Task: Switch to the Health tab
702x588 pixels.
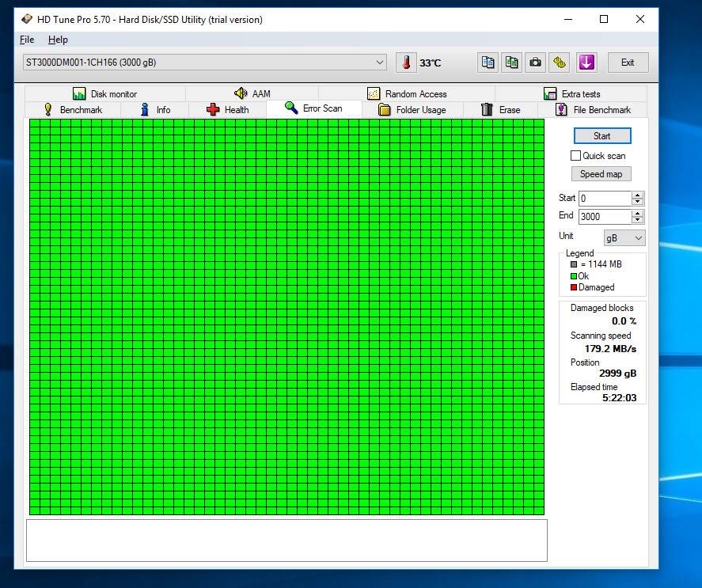Action: point(227,110)
